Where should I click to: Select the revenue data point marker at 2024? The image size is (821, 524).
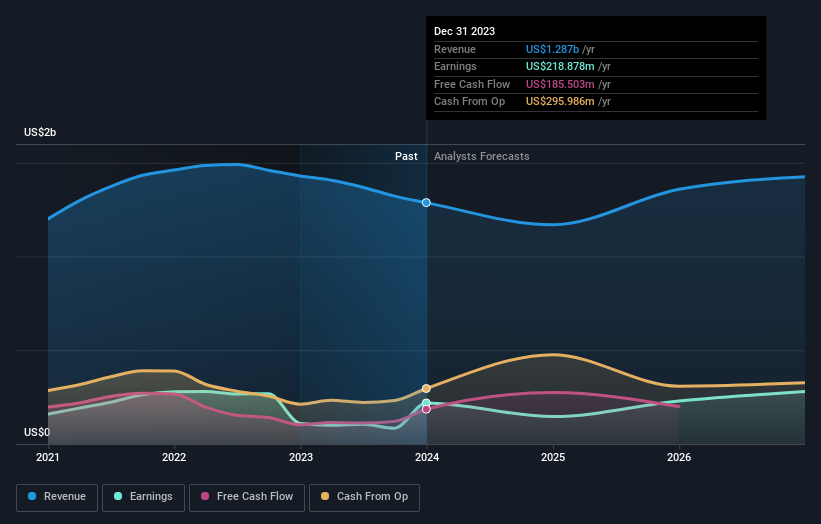coord(426,203)
